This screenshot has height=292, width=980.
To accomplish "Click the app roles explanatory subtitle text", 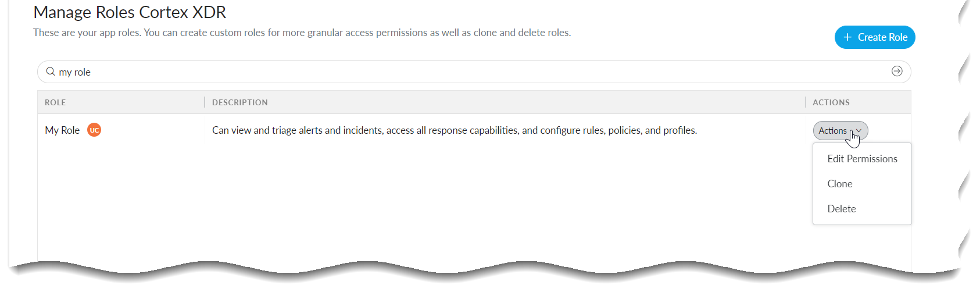I will coord(302,33).
